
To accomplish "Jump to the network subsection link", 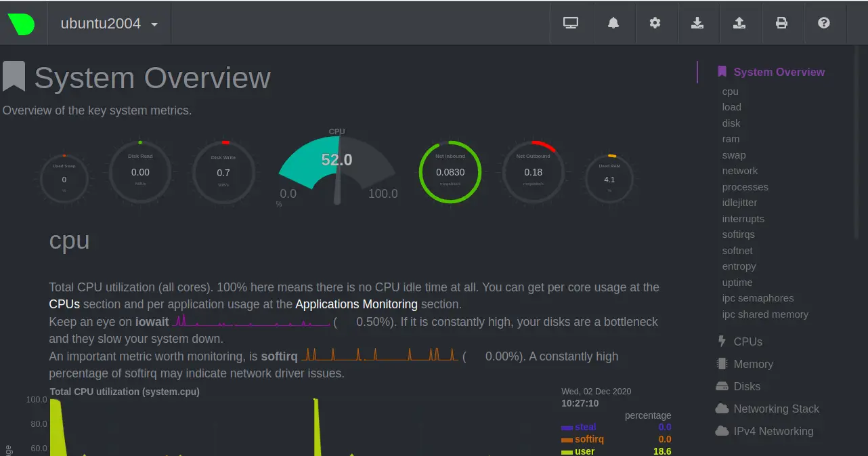I will (740, 171).
